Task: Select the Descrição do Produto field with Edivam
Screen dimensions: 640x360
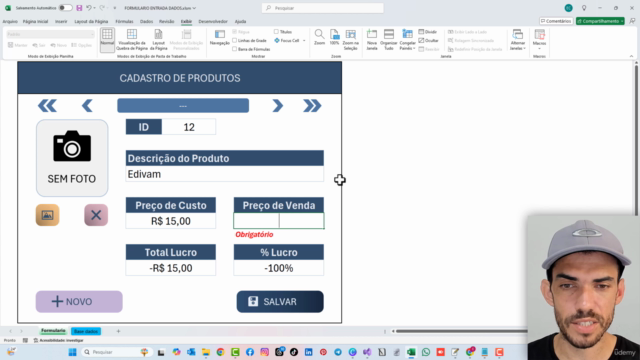Action: click(x=224, y=174)
